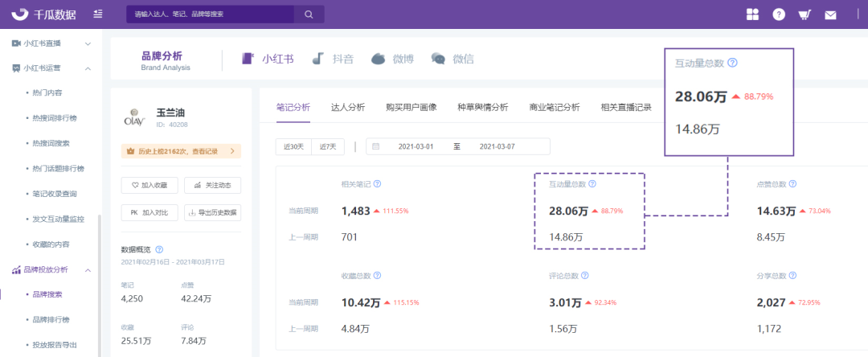Open 热门话题排行榜 in the sidebar
The height and width of the screenshot is (357, 868).
pyautogui.click(x=58, y=168)
